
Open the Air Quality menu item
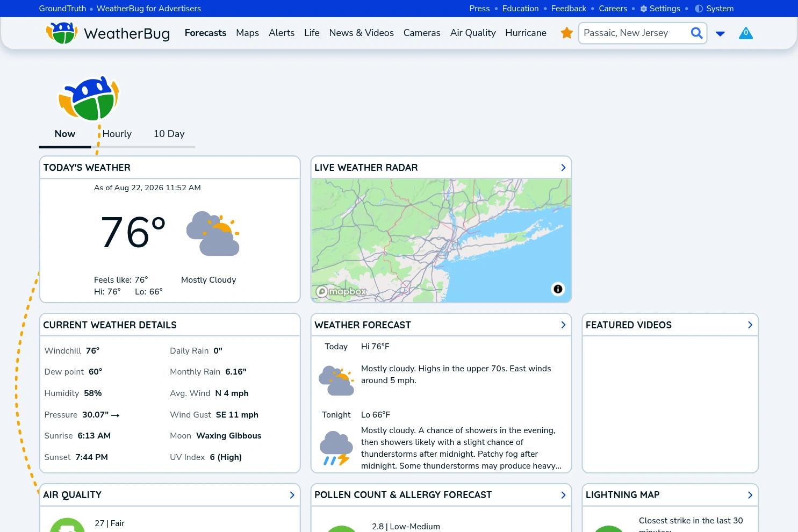coord(473,33)
